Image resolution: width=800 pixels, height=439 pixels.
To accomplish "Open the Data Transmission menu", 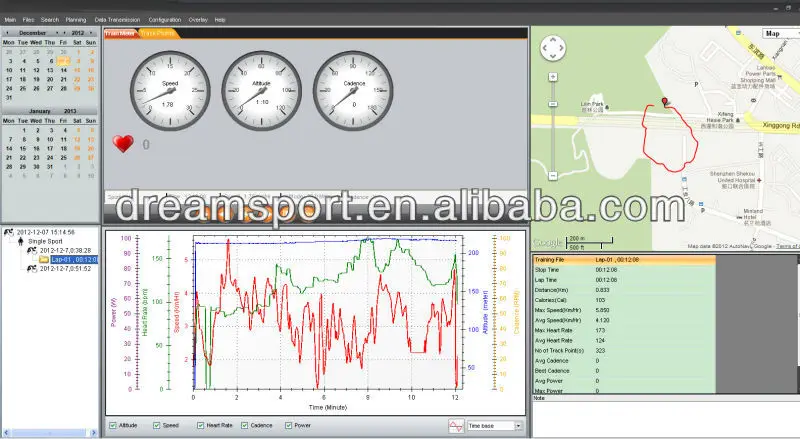I will coord(117,20).
